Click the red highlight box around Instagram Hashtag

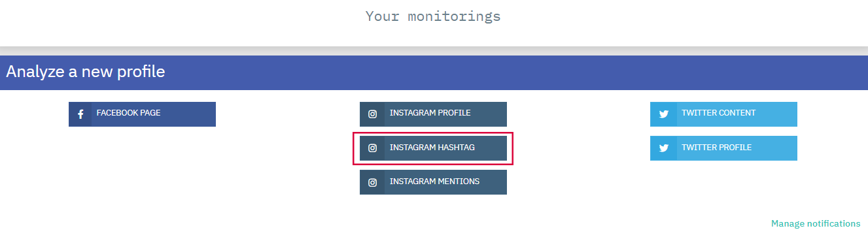coord(433,148)
